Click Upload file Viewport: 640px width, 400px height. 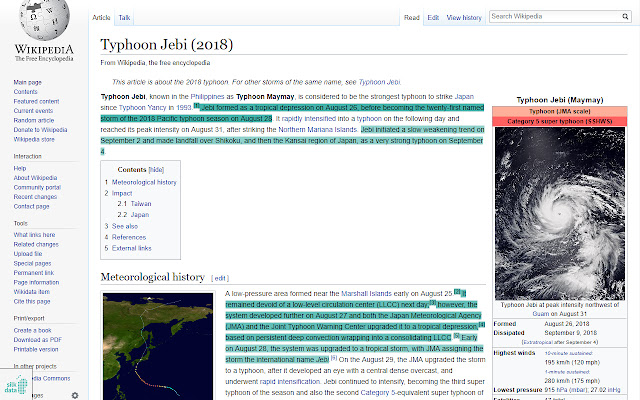click(28, 253)
